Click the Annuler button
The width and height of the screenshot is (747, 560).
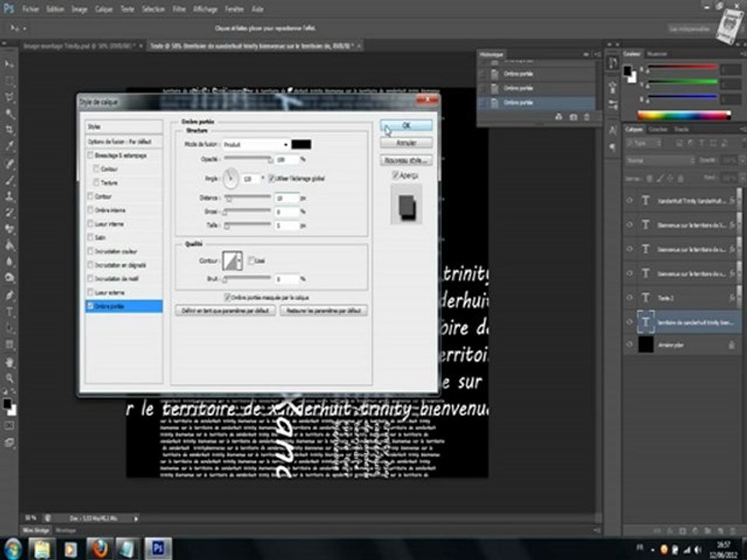point(406,142)
